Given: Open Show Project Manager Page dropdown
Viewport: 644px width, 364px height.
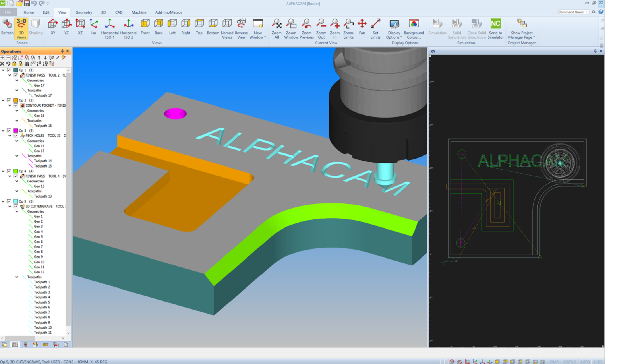Looking at the screenshot, I should (522, 29).
